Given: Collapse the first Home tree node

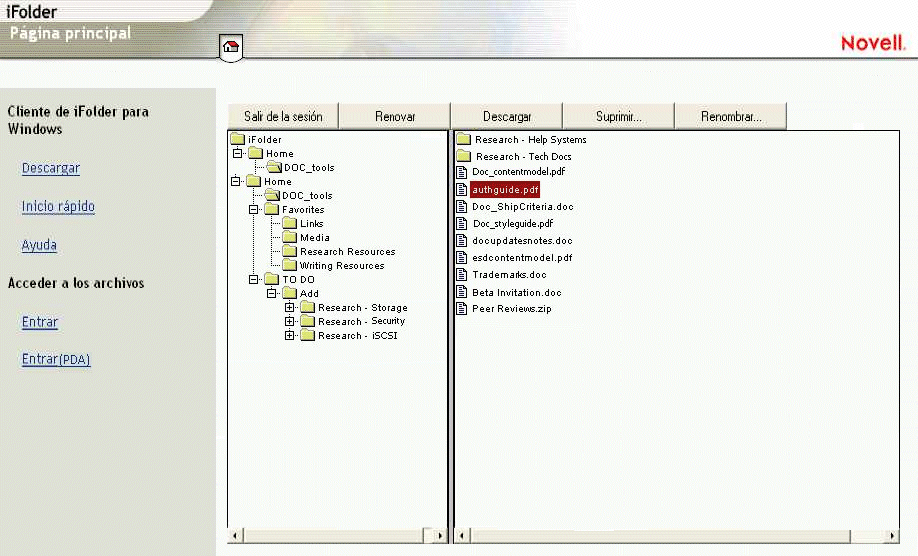Looking at the screenshot, I should (x=237, y=153).
